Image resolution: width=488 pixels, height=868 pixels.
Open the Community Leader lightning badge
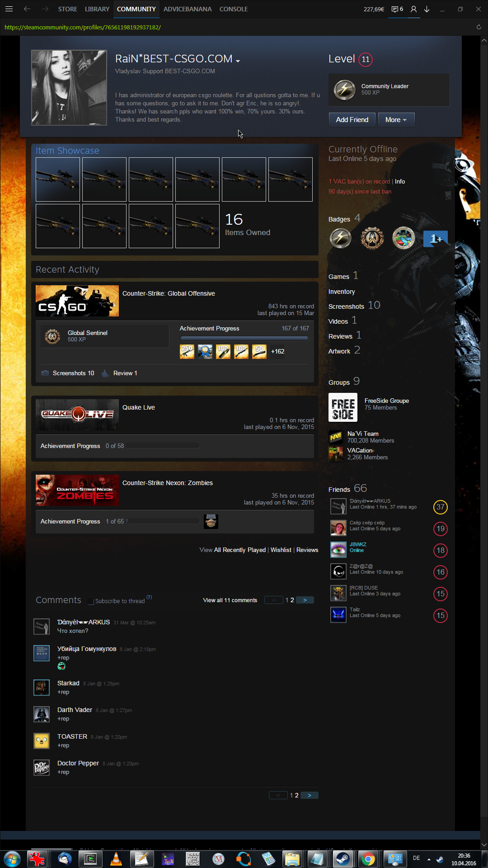[344, 90]
